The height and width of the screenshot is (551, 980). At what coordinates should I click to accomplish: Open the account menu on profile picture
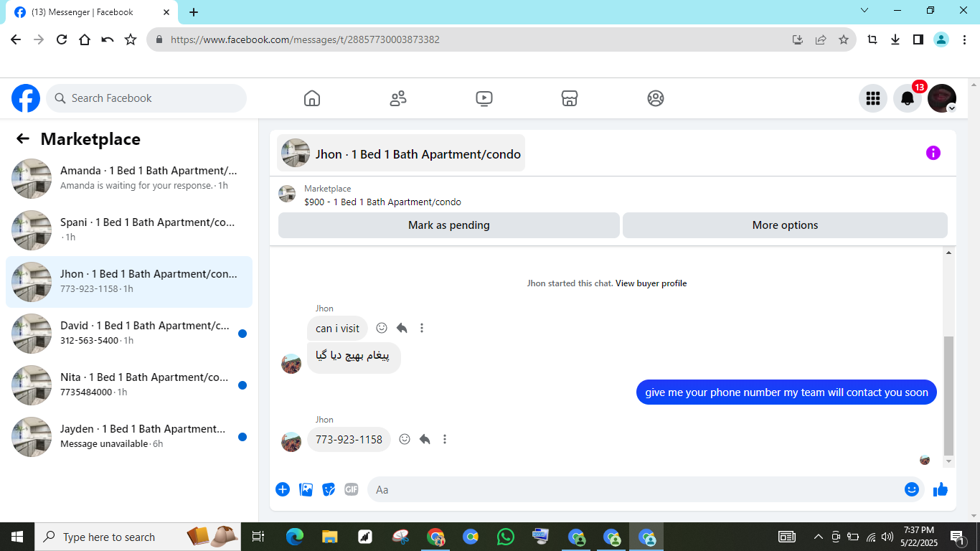[x=942, y=98]
